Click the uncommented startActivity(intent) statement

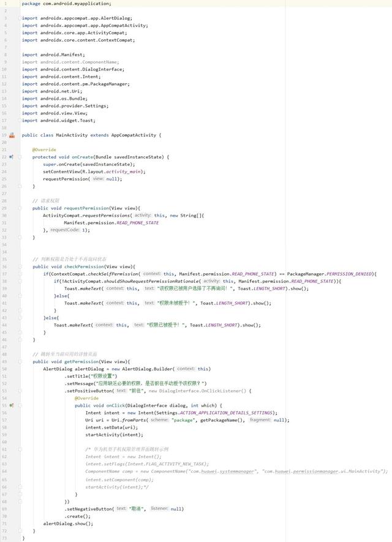(114, 435)
